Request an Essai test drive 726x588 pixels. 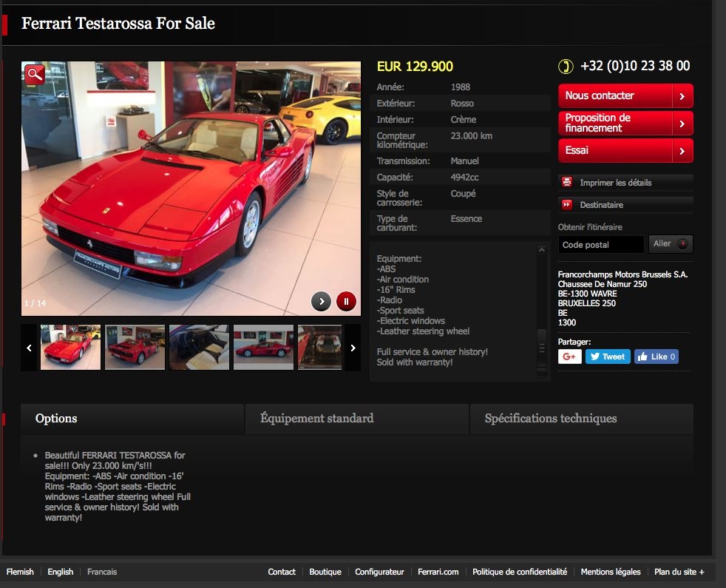pos(625,150)
